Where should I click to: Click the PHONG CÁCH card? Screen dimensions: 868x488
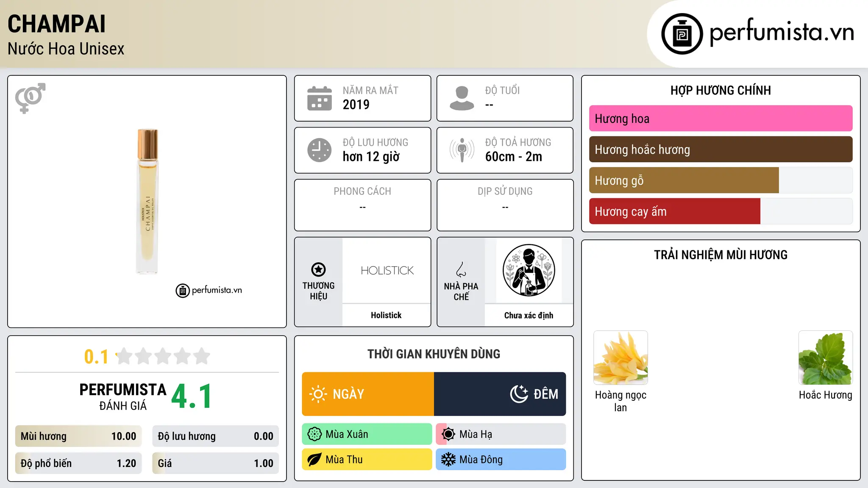363,205
